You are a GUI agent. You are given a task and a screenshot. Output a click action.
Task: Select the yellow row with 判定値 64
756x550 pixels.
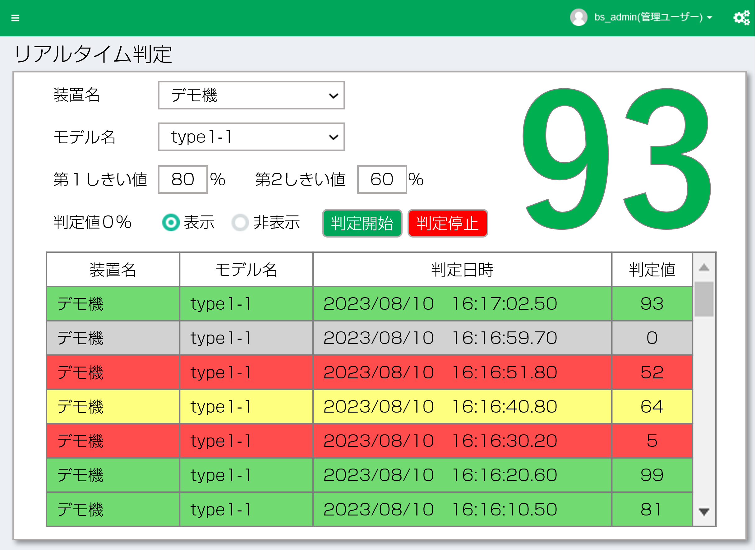(369, 407)
